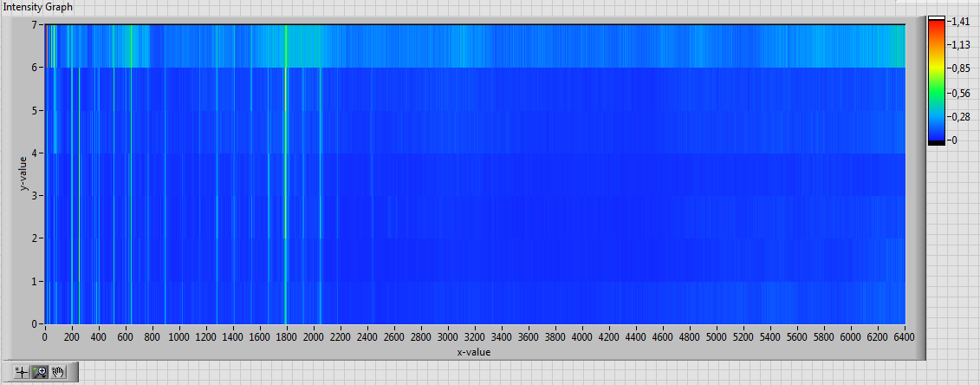This screenshot has height=385, width=980.
Task: Select the 0,85 color scale marker
Action: 961,69
